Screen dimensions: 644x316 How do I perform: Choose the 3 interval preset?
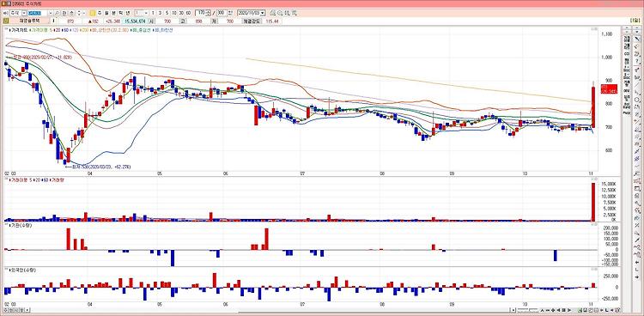pos(160,13)
